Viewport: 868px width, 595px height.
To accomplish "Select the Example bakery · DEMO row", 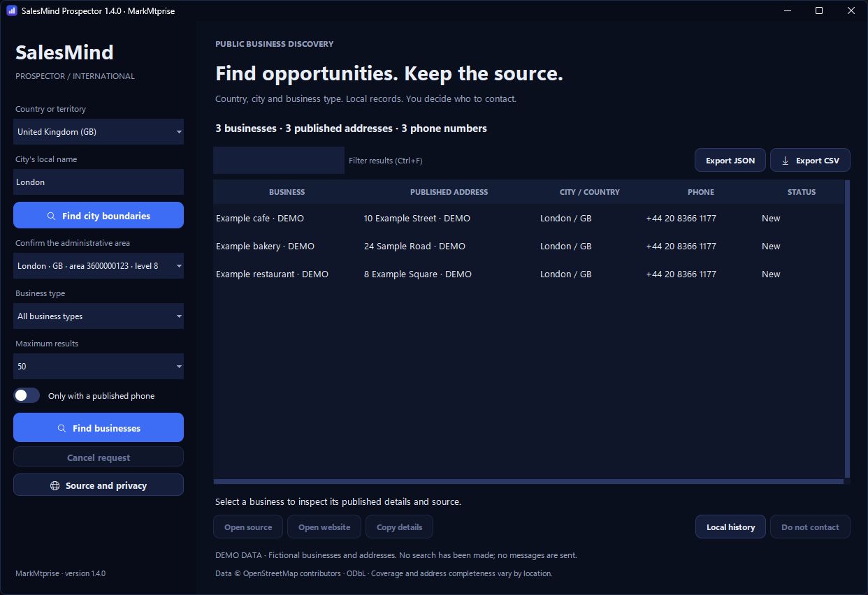I will (x=528, y=246).
